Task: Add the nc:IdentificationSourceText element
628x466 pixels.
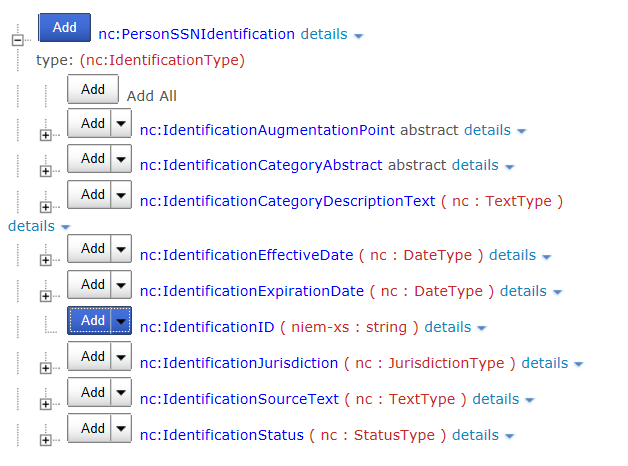Action: [x=93, y=393]
